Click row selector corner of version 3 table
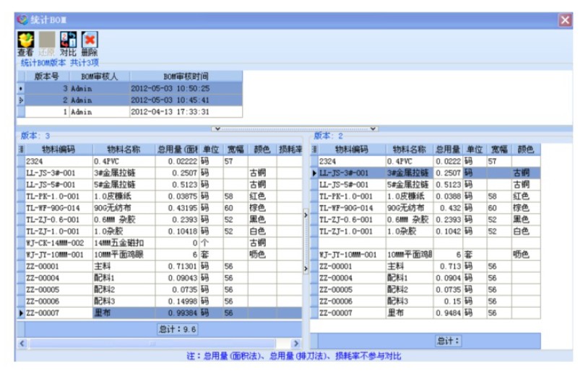The width and height of the screenshot is (588, 374). click(21, 149)
